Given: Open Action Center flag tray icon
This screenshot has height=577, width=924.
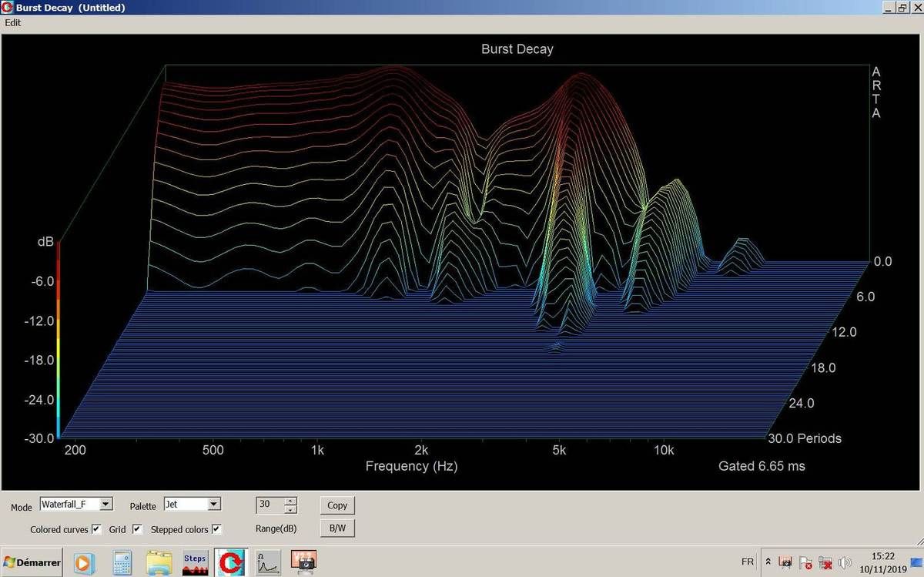Looking at the screenshot, I should 805,562.
